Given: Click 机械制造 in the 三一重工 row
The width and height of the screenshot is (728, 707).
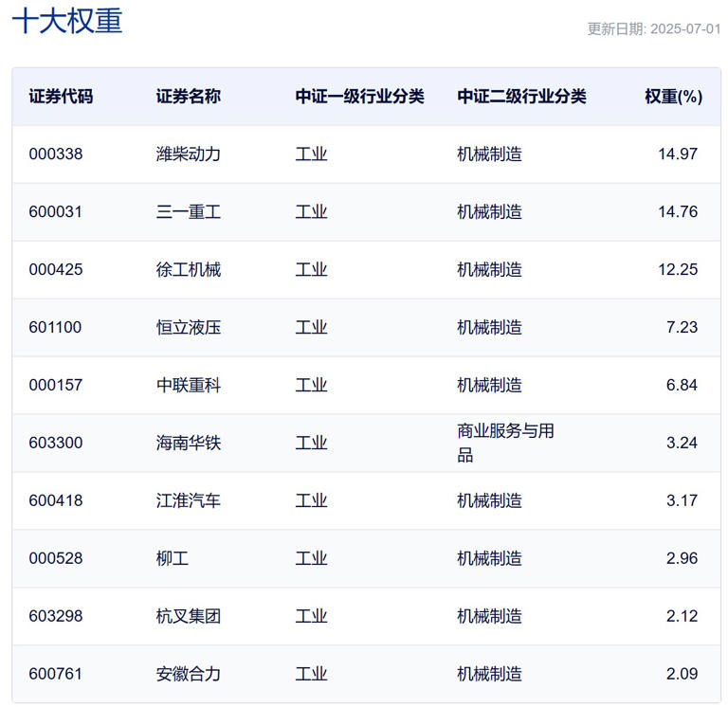Looking at the screenshot, I should [x=489, y=212].
